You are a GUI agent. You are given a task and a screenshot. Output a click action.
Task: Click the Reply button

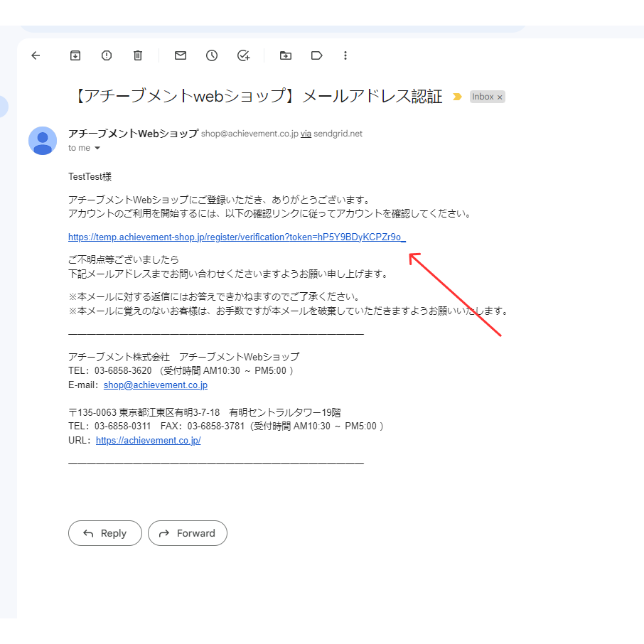click(105, 533)
